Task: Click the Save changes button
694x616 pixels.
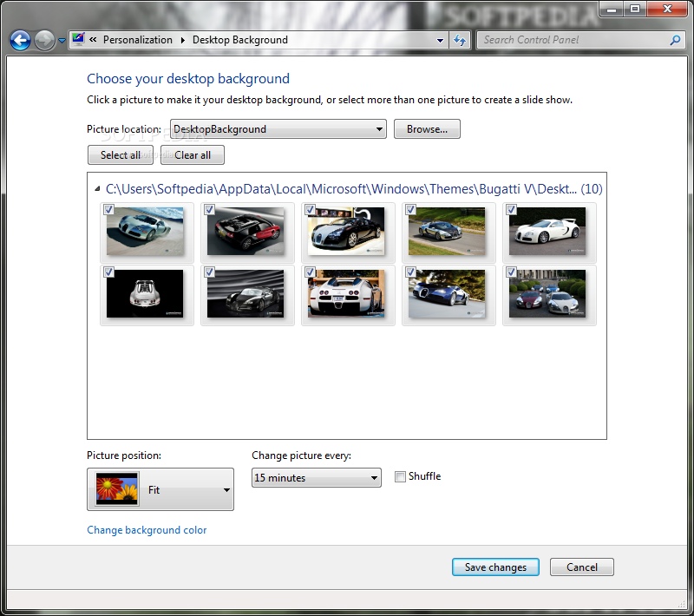Action: [x=495, y=567]
